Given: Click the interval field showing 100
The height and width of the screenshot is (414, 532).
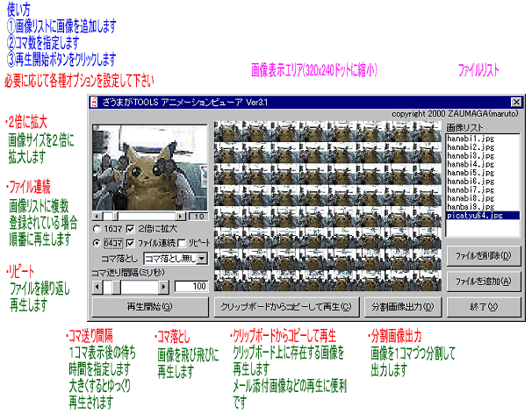Looking at the screenshot, I should pyautogui.click(x=191, y=287).
